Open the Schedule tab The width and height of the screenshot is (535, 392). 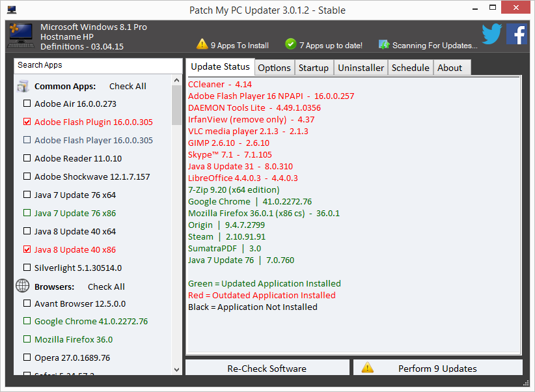411,68
